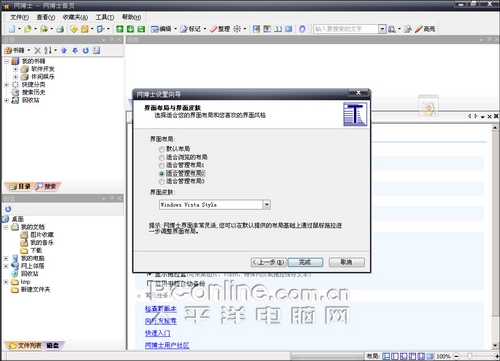This screenshot has height=361, width=500.
Task: Open the 检查新版本 link
Action: pyautogui.click(x=161, y=309)
